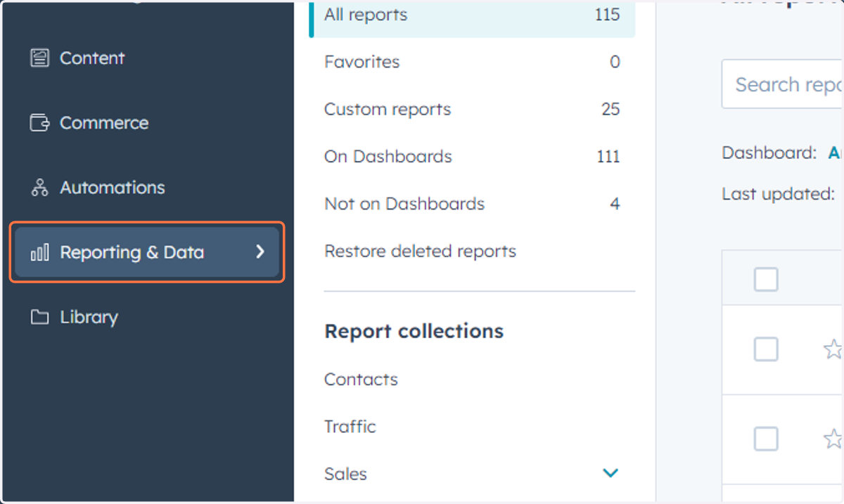Click the Automations workflow icon
The width and height of the screenshot is (844, 504).
pyautogui.click(x=40, y=188)
